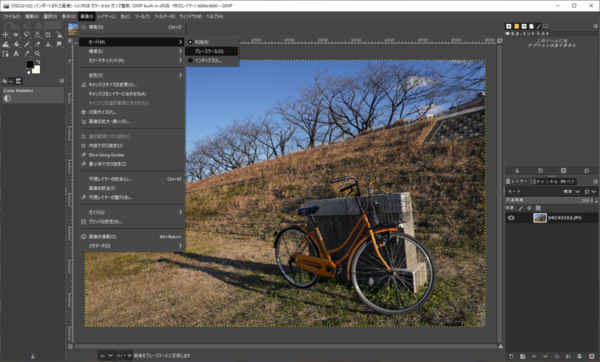Expand 変形(T) transform submenu
Image resolution: width=600 pixels, height=362 pixels.
(x=132, y=75)
